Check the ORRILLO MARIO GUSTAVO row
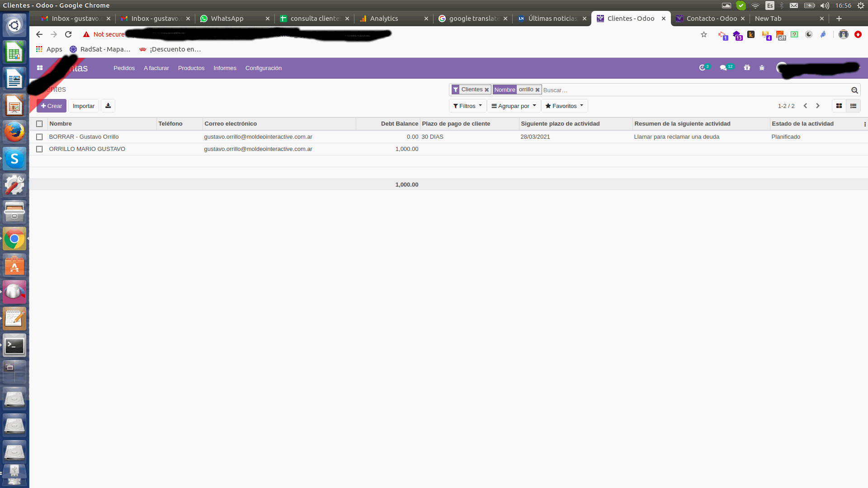Screen dimensions: 868x488 tap(39, 149)
